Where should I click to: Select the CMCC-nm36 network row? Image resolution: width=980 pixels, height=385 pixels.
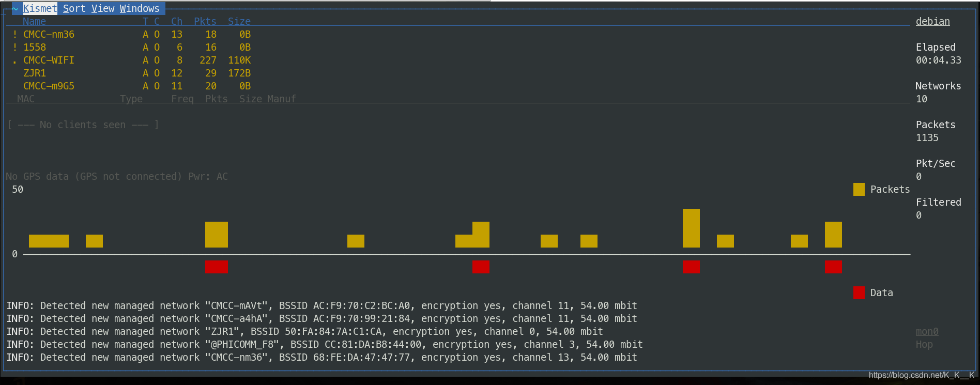point(132,34)
